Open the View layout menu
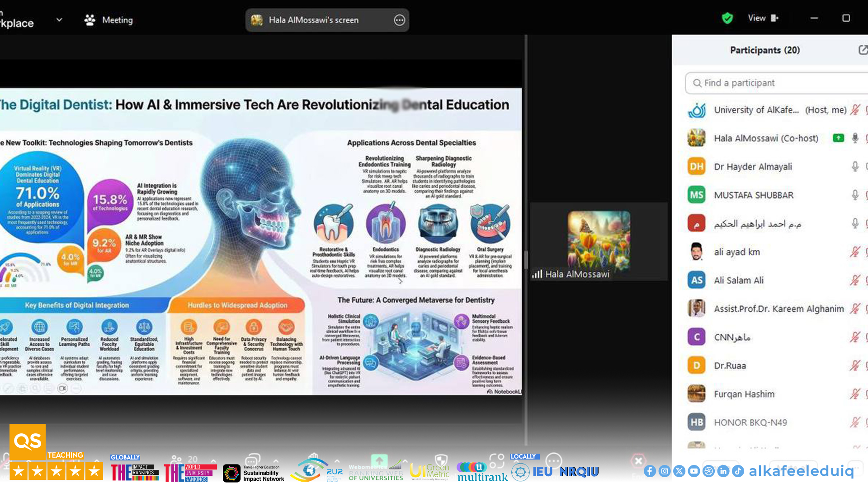 coord(763,18)
